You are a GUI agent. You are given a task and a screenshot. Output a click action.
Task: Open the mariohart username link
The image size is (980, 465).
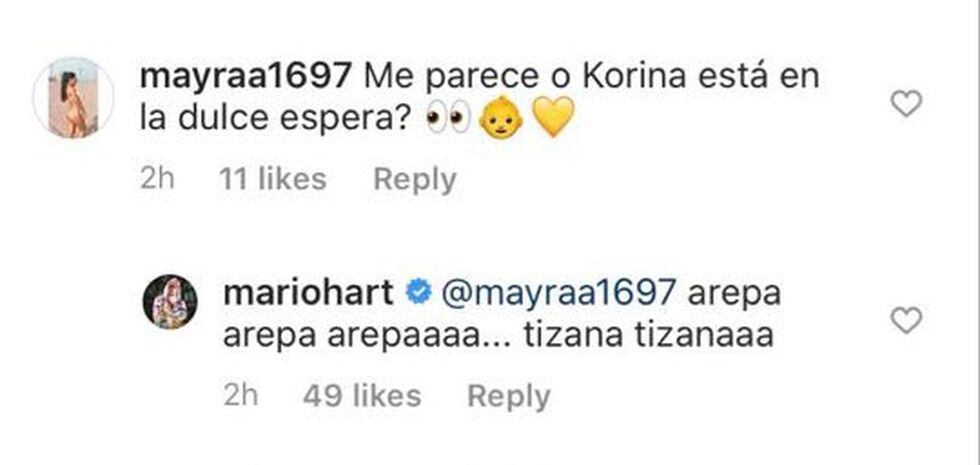pos(308,294)
